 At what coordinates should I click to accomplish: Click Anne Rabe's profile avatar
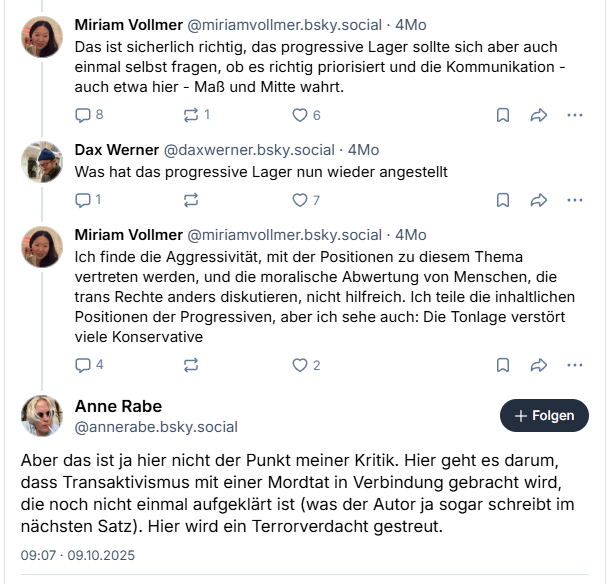43,416
